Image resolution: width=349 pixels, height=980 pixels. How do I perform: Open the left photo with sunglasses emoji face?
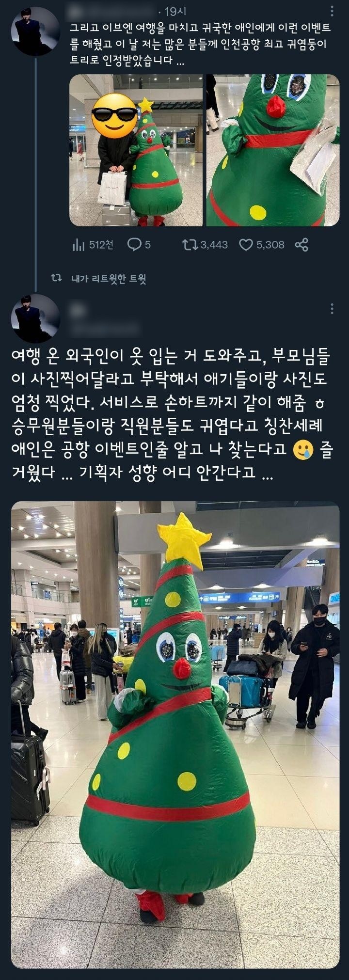(x=136, y=150)
